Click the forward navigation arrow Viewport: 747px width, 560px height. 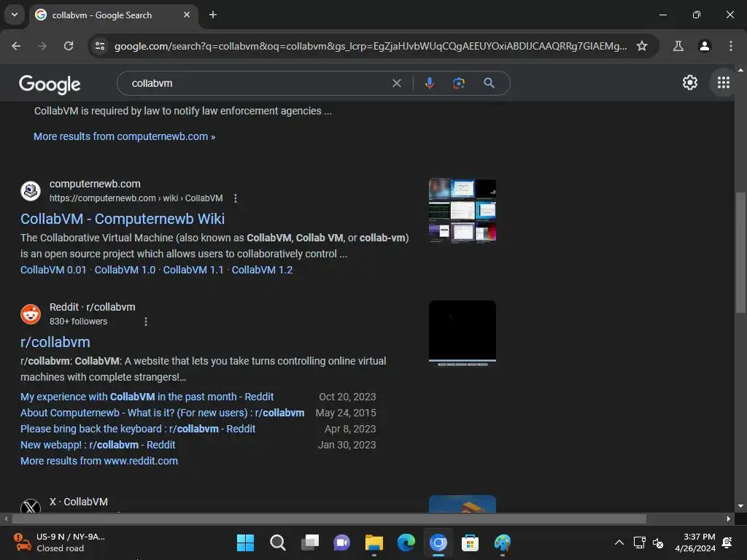tap(42, 46)
